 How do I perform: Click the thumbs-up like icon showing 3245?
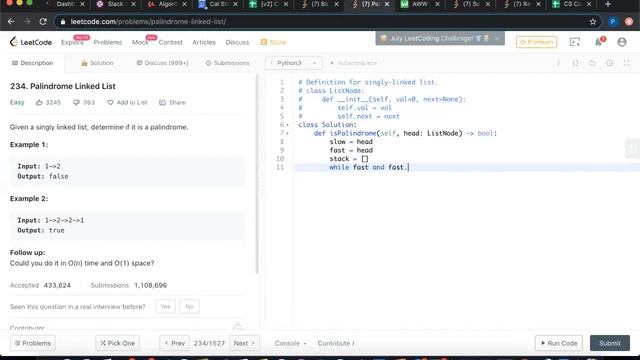click(x=39, y=102)
